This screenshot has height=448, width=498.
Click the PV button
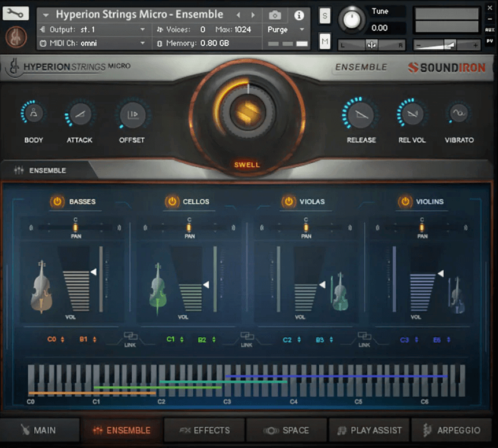click(x=490, y=41)
